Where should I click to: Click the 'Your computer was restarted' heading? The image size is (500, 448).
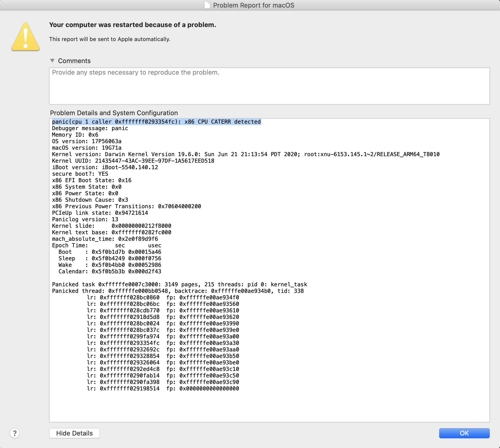(x=132, y=25)
